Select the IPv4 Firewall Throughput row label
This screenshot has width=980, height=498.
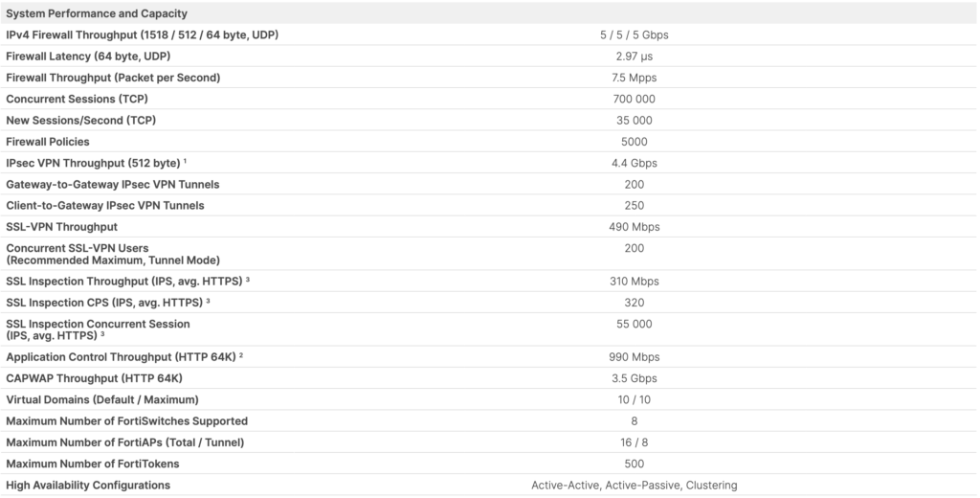click(x=143, y=35)
